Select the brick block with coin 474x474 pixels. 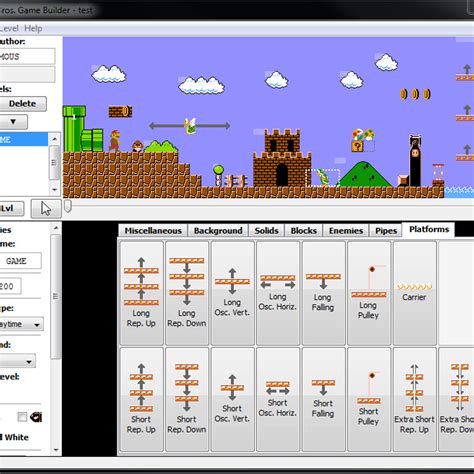[120, 112]
